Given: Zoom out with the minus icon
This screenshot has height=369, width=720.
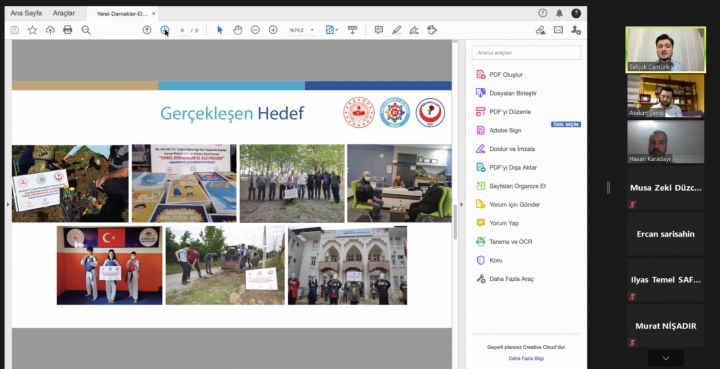Looking at the screenshot, I should pyautogui.click(x=255, y=30).
